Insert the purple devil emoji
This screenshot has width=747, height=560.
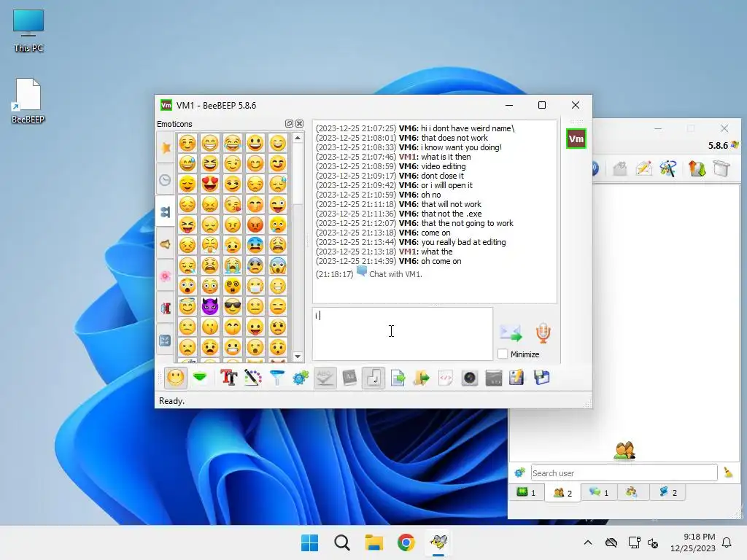point(209,306)
